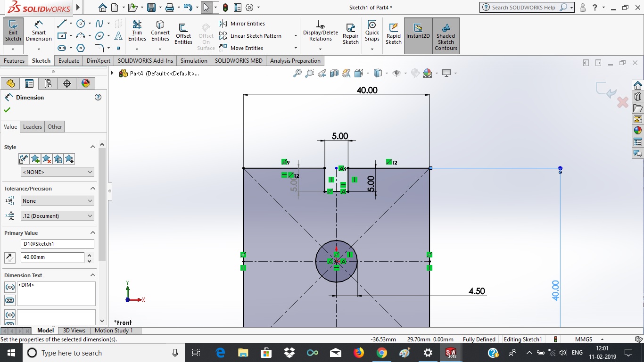This screenshot has width=644, height=364.
Task: Click the Smart Dimension tool
Action: pos(39,31)
